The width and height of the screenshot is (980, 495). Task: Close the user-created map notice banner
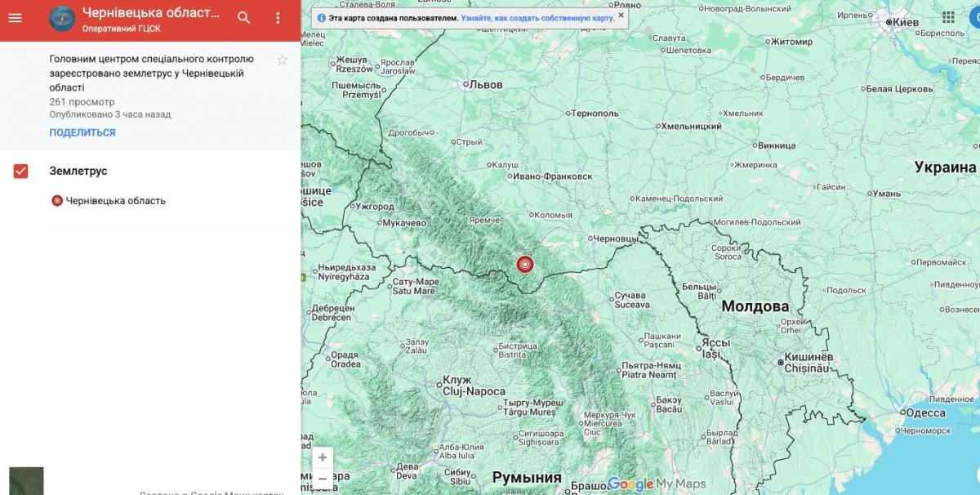pyautogui.click(x=621, y=15)
